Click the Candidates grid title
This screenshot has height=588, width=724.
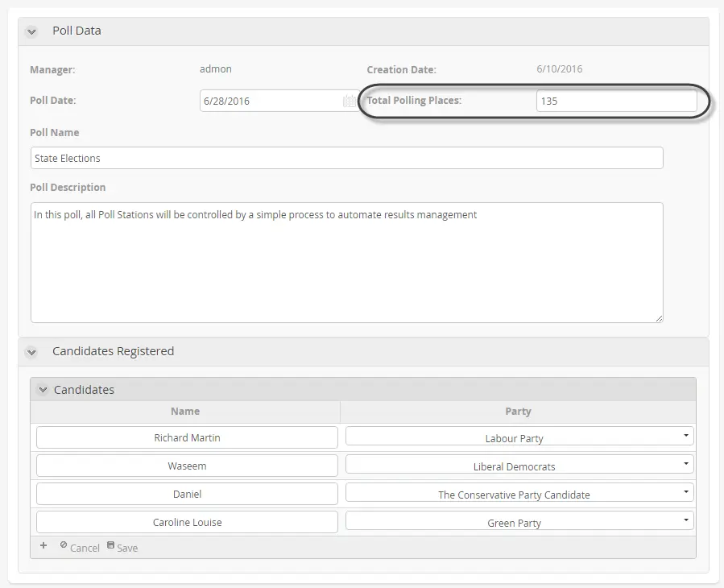coord(84,390)
